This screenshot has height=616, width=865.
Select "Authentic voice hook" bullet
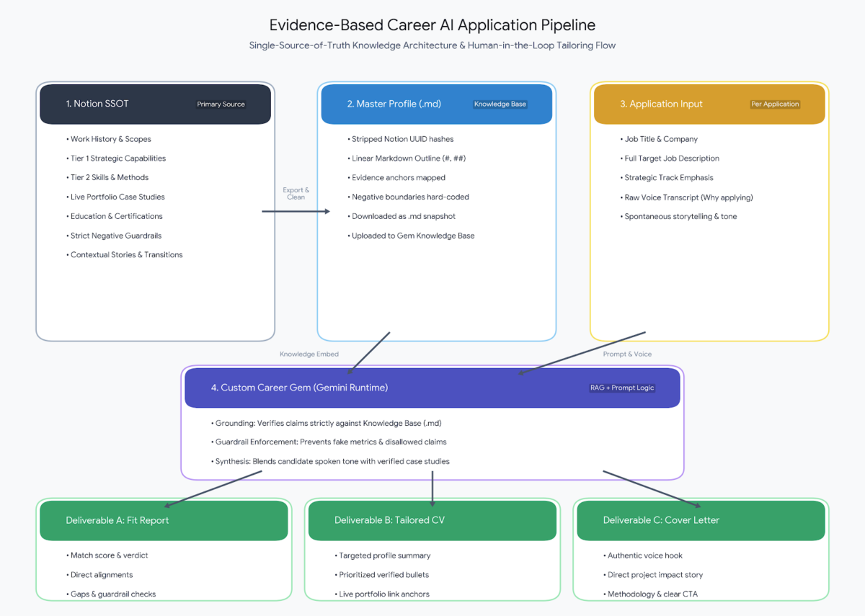(643, 555)
